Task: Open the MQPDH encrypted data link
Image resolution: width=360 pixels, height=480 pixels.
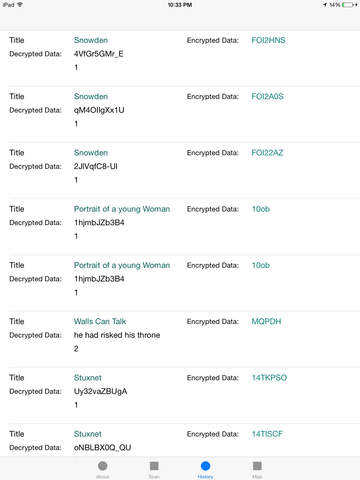Action: (x=266, y=322)
